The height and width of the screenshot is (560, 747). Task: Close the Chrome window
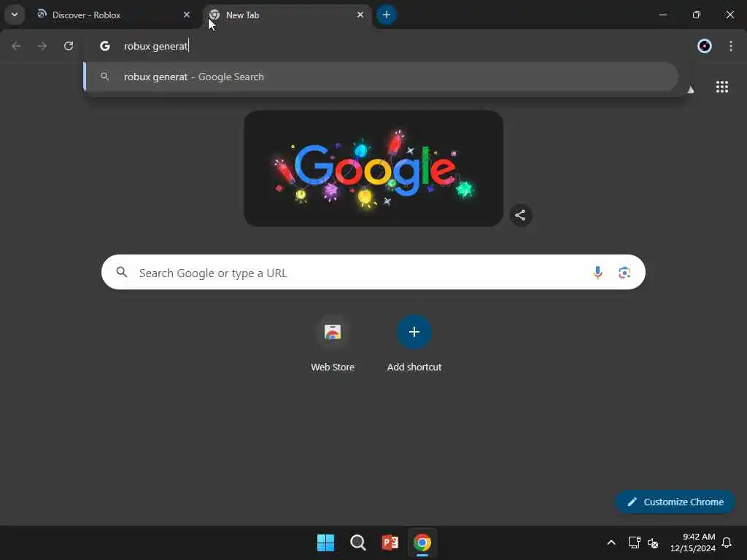[729, 15]
